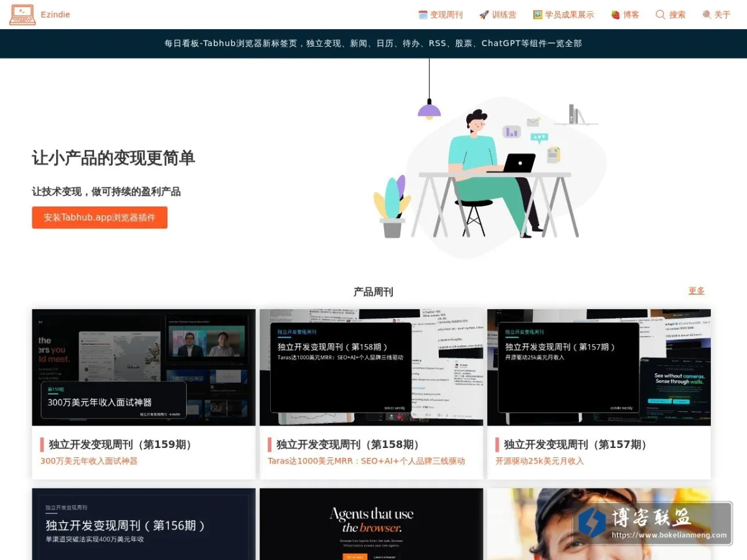Open the 第156期 cover thumbnail
The height and width of the screenshot is (560, 747).
[x=144, y=524]
